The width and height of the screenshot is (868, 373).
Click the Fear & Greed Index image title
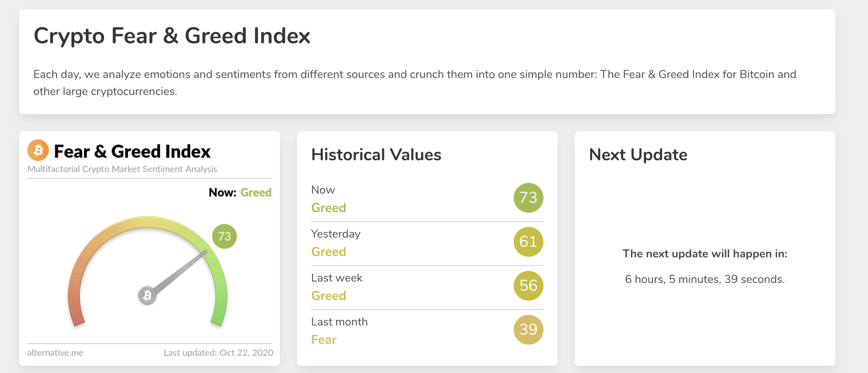click(132, 151)
